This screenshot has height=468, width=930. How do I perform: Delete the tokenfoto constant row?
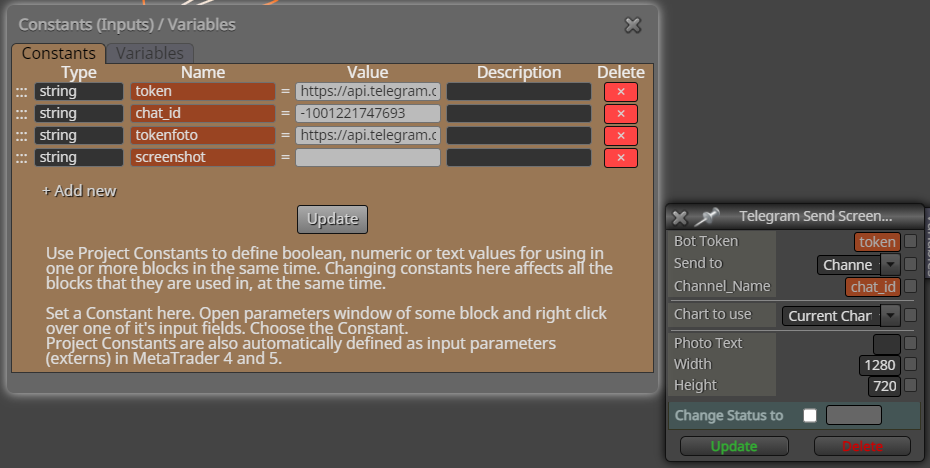pos(621,136)
